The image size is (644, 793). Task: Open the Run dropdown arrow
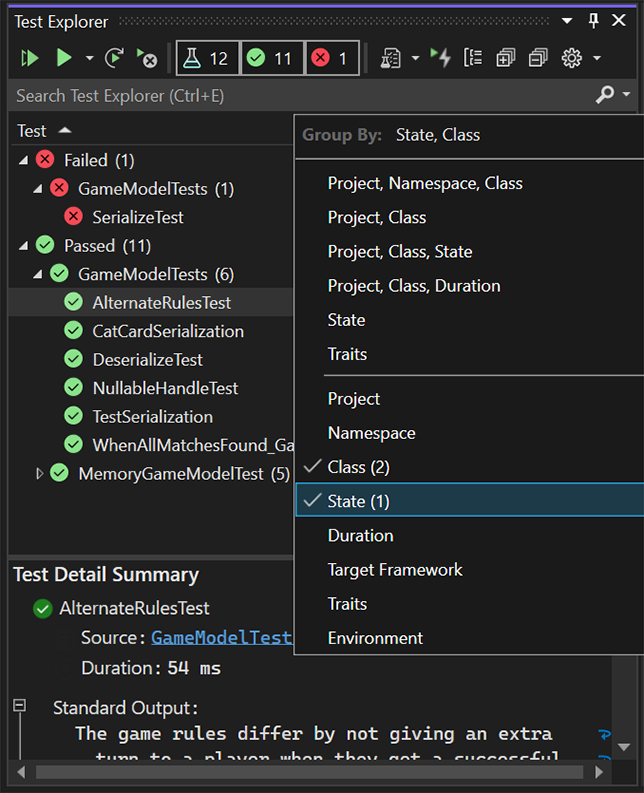click(90, 59)
